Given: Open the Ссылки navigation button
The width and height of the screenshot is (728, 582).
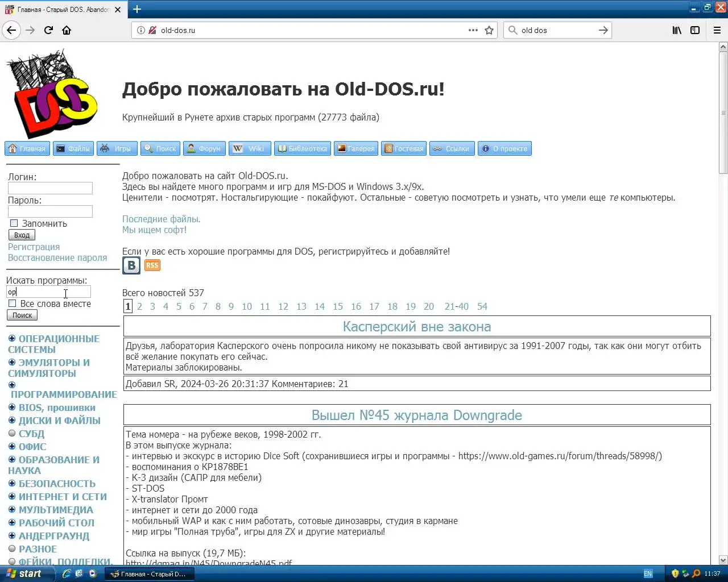Looking at the screenshot, I should point(452,148).
